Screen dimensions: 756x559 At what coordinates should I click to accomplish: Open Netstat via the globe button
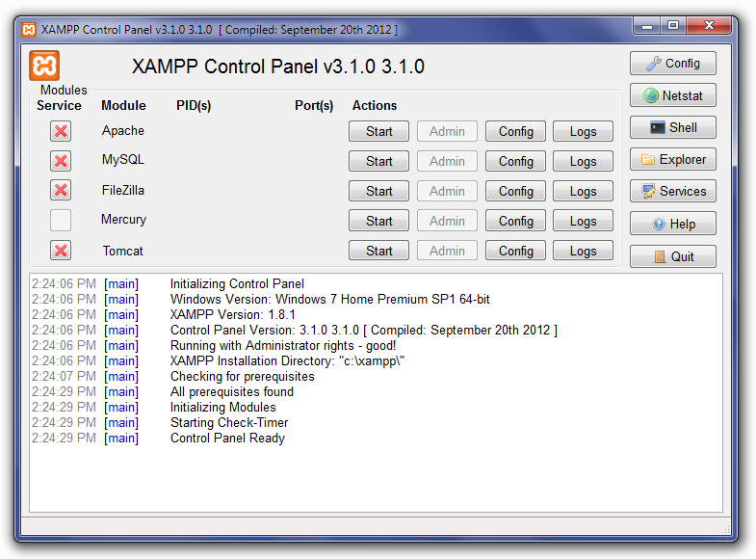coord(672,95)
